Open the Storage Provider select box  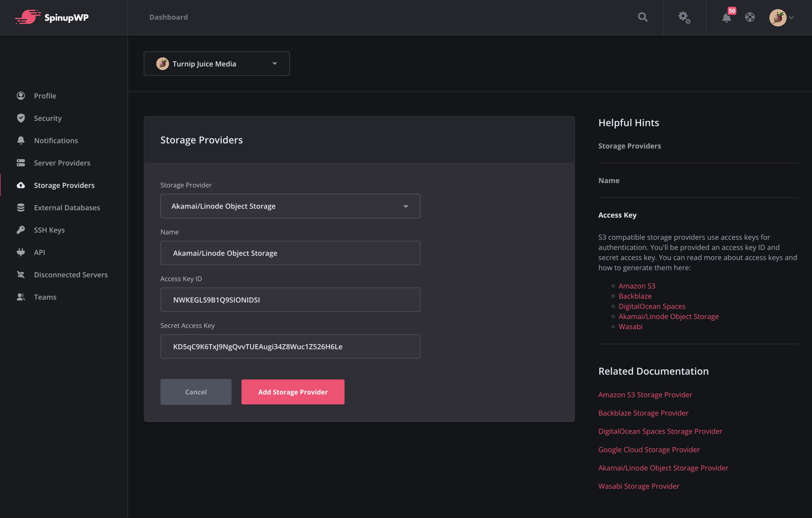[x=290, y=206]
